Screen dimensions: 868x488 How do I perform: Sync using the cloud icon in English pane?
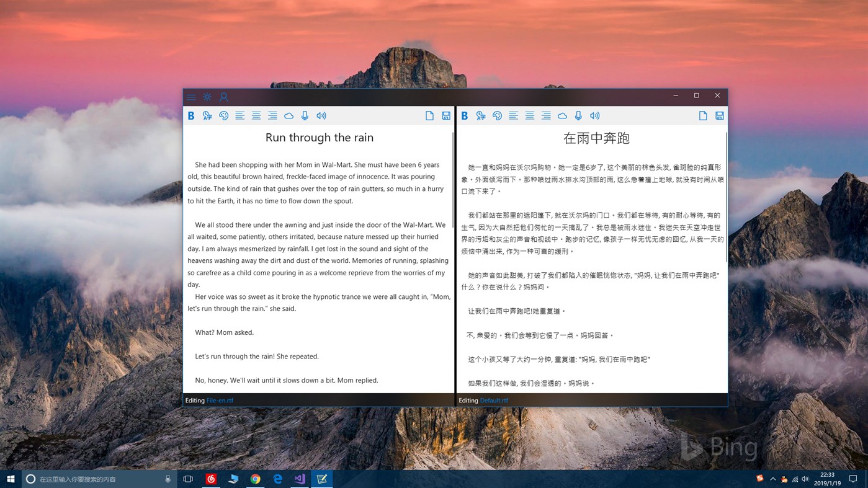[289, 115]
